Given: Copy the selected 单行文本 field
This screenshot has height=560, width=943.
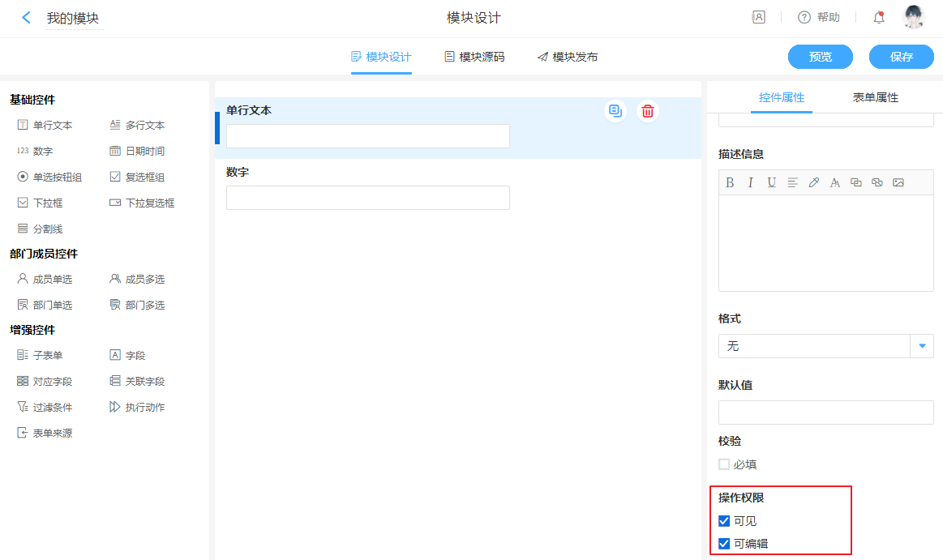Looking at the screenshot, I should click(615, 111).
